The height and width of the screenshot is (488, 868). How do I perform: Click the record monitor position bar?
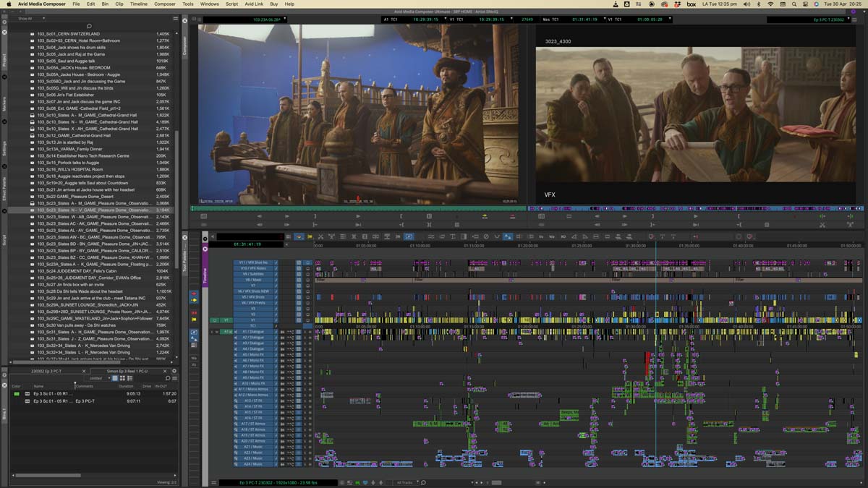click(x=696, y=208)
